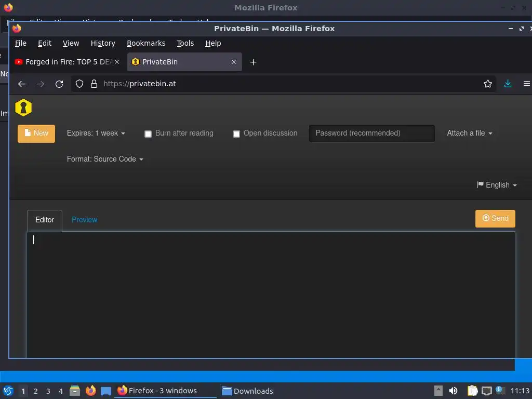This screenshot has width=532, height=399.
Task: Open the clipboard manager tray icon
Action: (472, 391)
